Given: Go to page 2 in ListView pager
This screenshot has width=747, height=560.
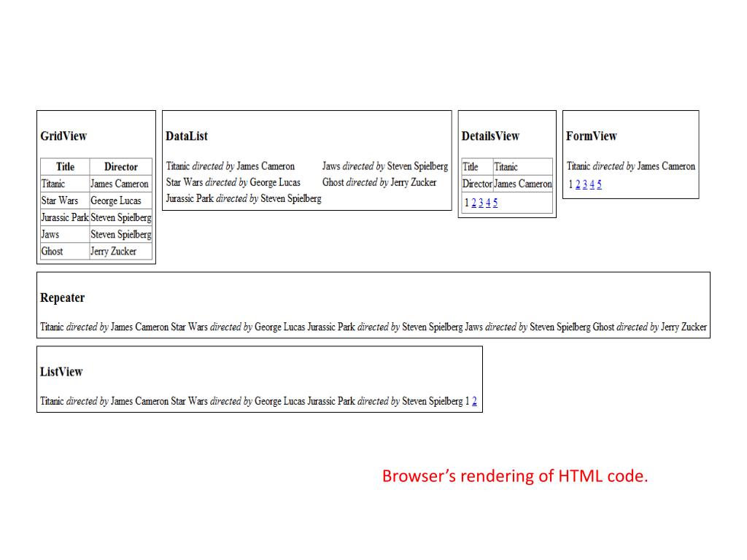Looking at the screenshot, I should (x=474, y=401).
